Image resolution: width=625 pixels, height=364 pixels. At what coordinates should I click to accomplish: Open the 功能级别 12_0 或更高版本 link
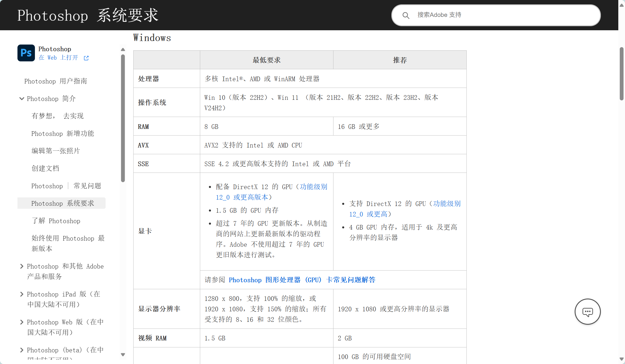(271, 192)
